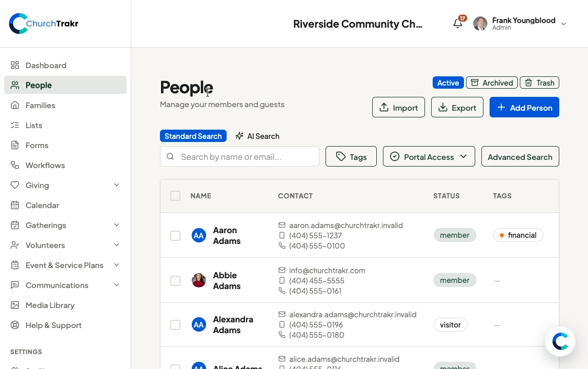Expand the Giving submenu chevron
588x369 pixels.
116,185
